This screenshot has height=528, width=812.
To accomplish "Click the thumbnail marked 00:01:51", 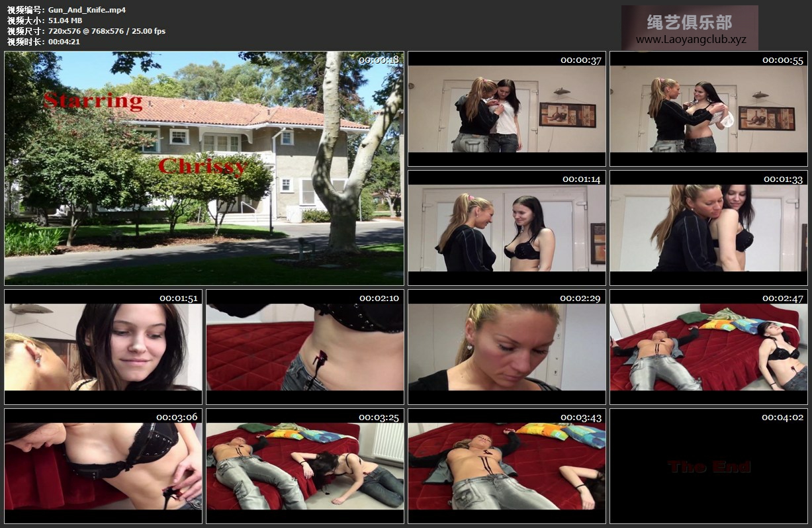I will coord(103,347).
